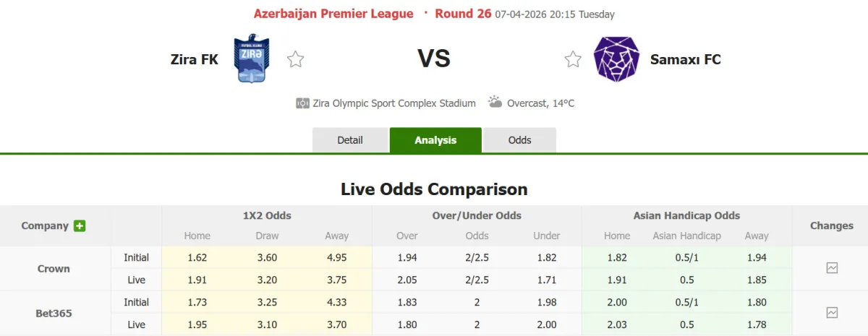Open the Odds tab
Screen dimensions: 868x336
point(519,140)
